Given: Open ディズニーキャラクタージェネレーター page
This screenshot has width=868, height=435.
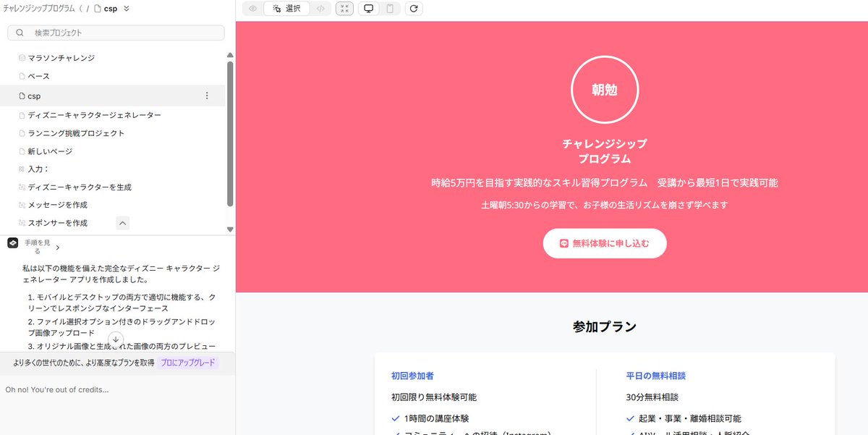Looking at the screenshot, I should pyautogui.click(x=94, y=115).
